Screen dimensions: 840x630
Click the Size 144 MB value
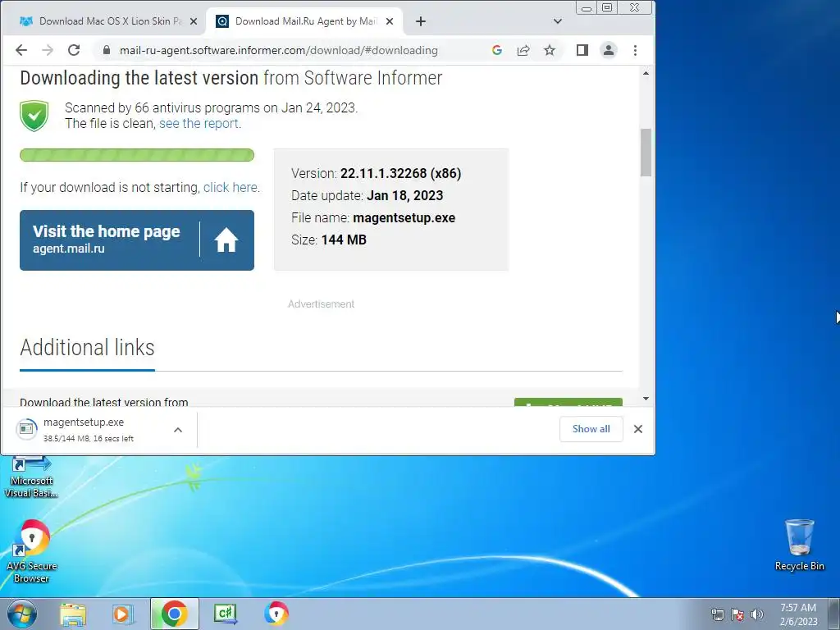[x=344, y=240]
